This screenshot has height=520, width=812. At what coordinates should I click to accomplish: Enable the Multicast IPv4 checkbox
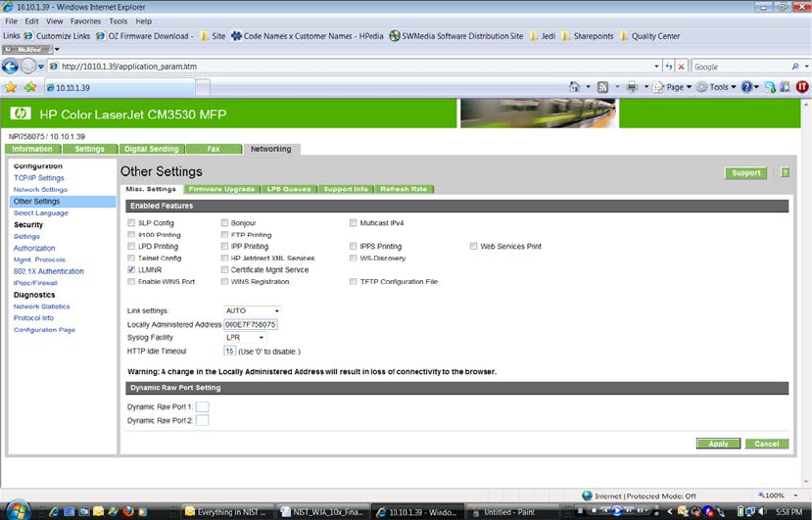pos(353,222)
